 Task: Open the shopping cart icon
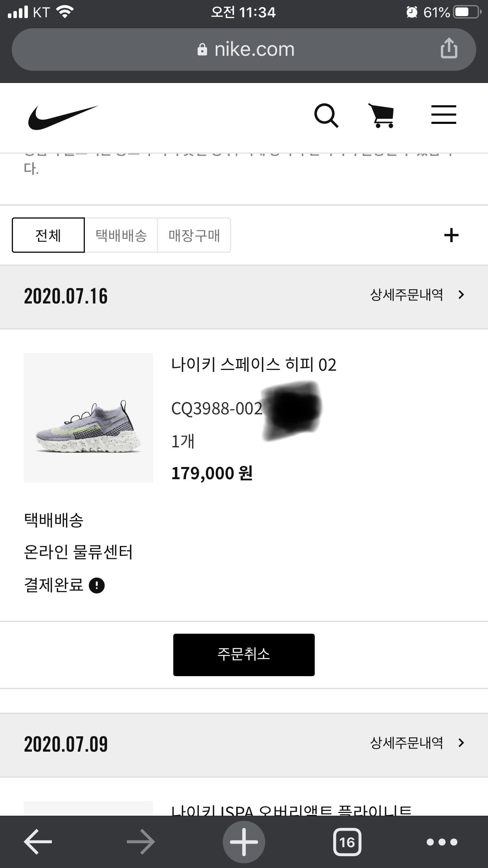point(381,116)
